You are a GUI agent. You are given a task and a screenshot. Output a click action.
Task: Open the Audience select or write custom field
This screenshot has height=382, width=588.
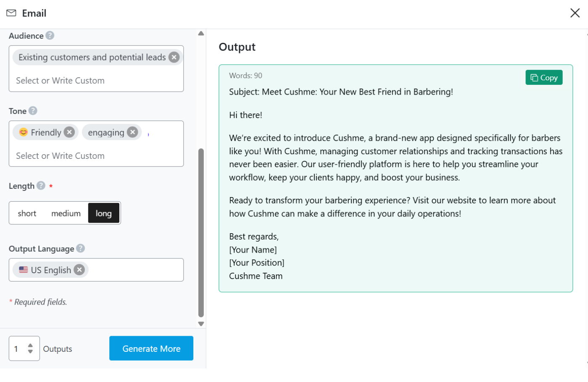(96, 81)
